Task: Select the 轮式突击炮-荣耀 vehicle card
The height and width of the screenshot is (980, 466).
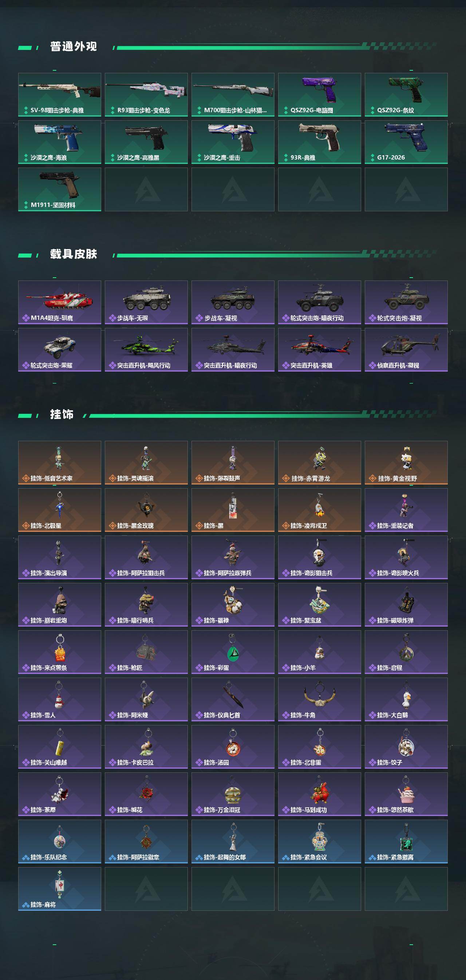Action: click(x=60, y=350)
